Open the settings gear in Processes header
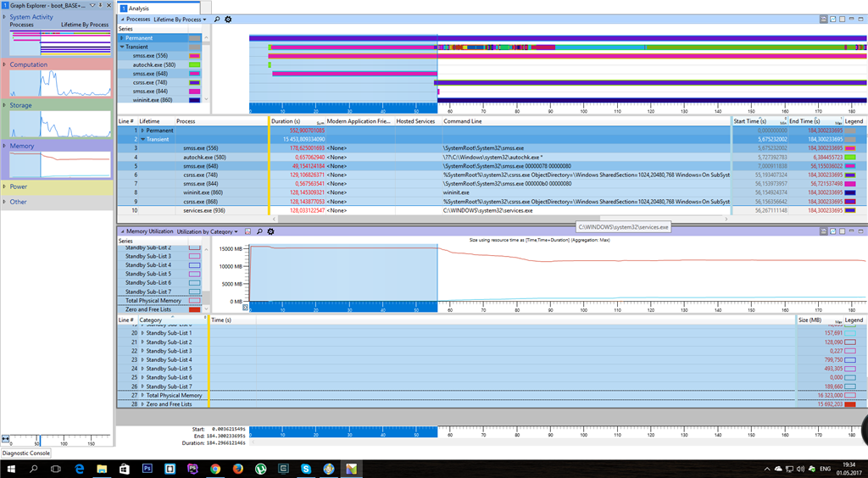Screen dimensions: 868x478 228,19
